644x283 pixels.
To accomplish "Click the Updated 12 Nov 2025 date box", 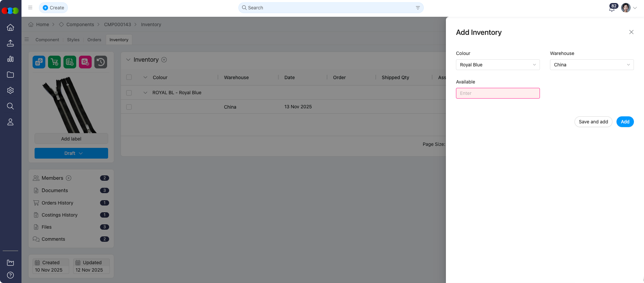I will [91, 266].
